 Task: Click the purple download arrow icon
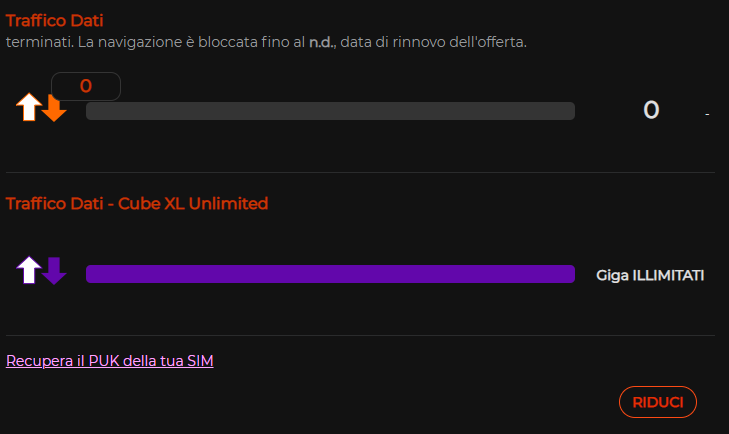tap(54, 271)
